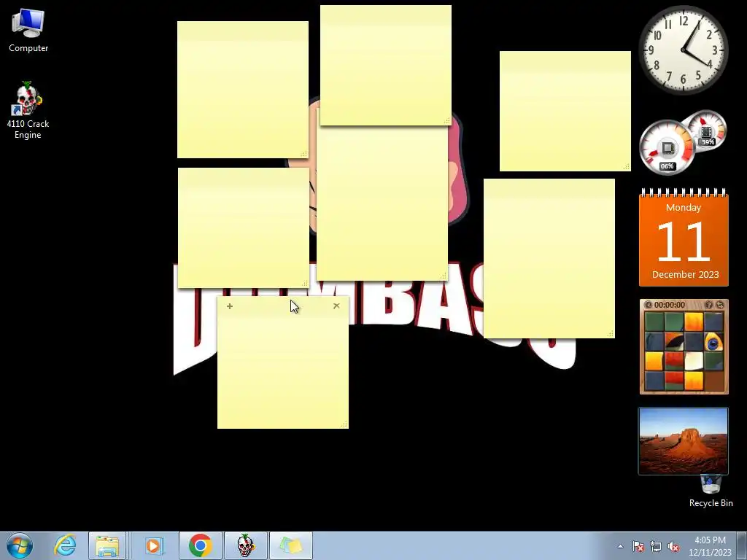Screen dimensions: 747x560
Task: Shuffle the Picture Puzzle tiles
Action: (720, 305)
